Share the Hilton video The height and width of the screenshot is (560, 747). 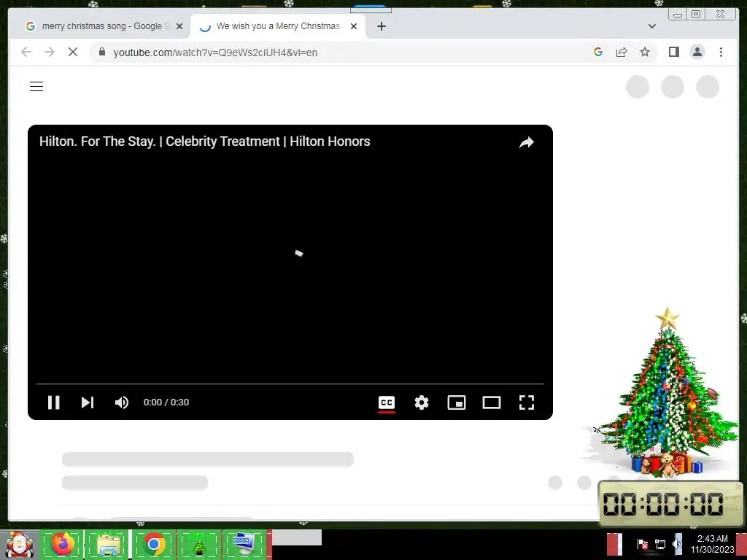click(x=527, y=142)
